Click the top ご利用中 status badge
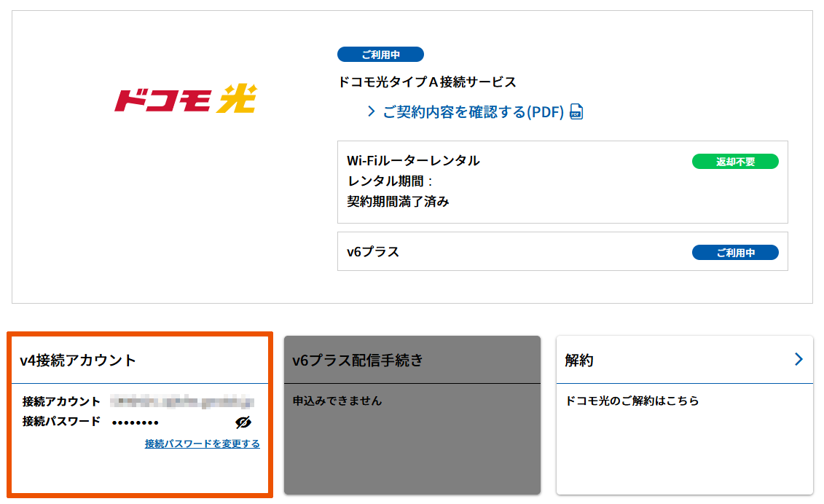The width and height of the screenshot is (824, 504). [380, 55]
